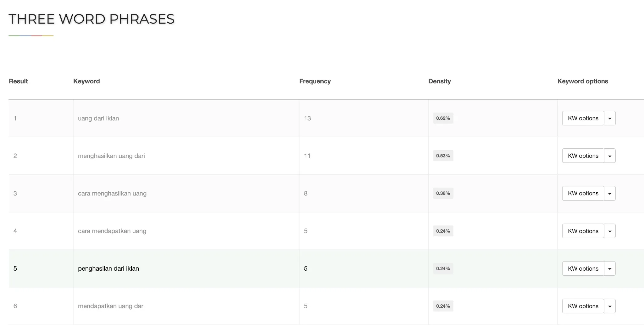Expand dropdown arrow for 'cara menghasilkan uang' row
The width and height of the screenshot is (644, 325).
610,193
